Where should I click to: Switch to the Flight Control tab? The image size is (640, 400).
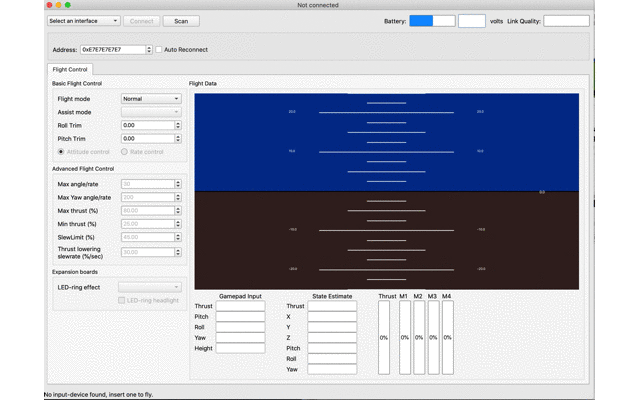click(70, 69)
